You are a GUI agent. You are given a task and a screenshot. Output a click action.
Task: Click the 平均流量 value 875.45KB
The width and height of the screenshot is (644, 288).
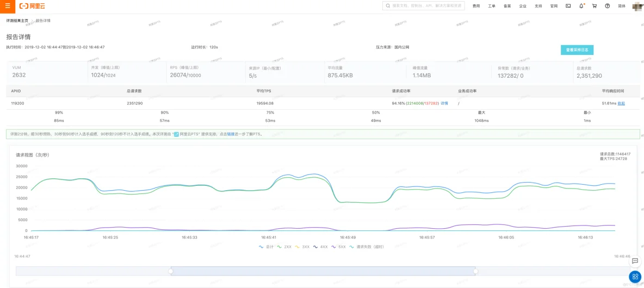[x=340, y=76]
